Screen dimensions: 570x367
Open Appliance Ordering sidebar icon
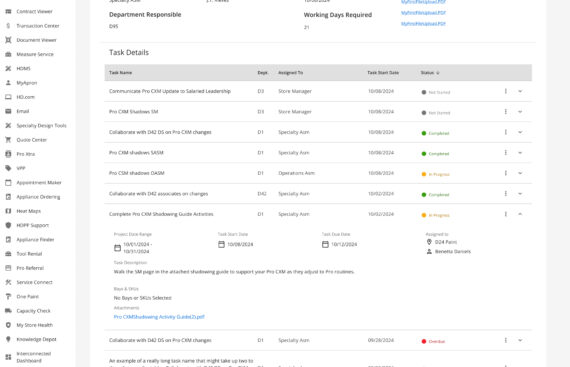pos(8,197)
